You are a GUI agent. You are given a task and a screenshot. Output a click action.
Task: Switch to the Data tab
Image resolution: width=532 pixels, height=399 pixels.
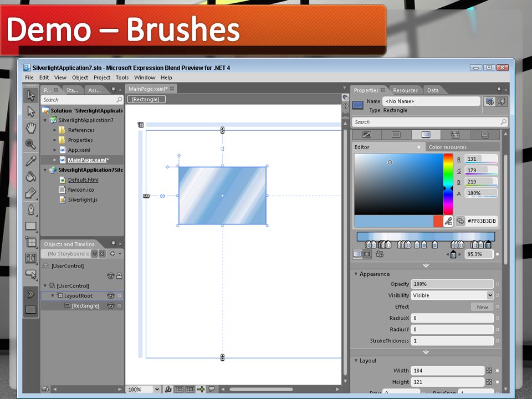pos(433,90)
